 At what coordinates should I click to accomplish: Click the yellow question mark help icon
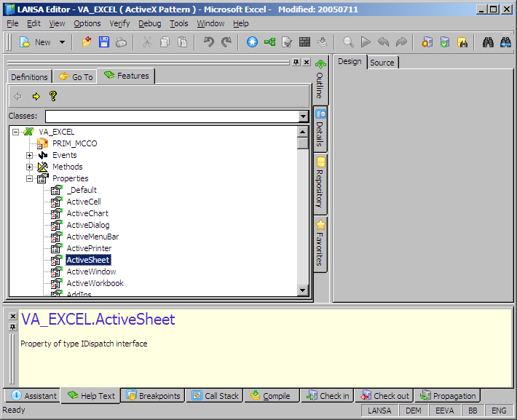(53, 96)
